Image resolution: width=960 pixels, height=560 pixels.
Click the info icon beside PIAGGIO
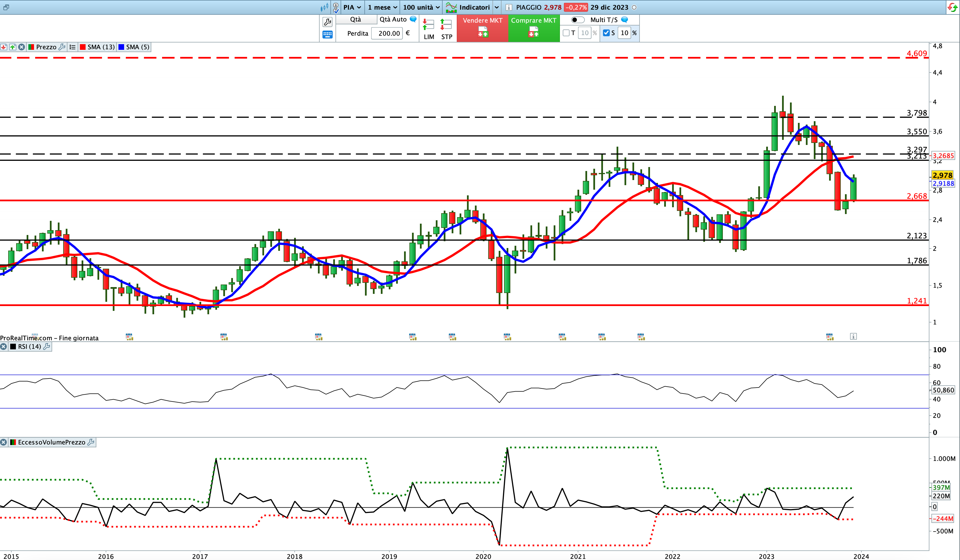click(x=509, y=7)
